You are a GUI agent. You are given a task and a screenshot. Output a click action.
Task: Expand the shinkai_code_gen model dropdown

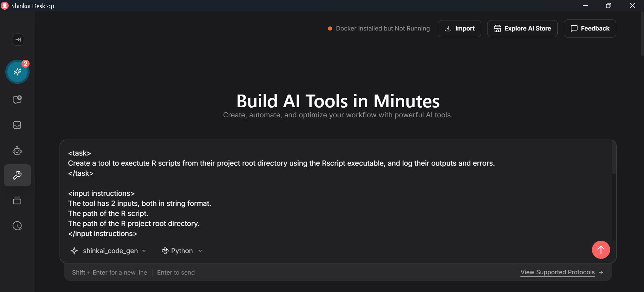pos(108,251)
